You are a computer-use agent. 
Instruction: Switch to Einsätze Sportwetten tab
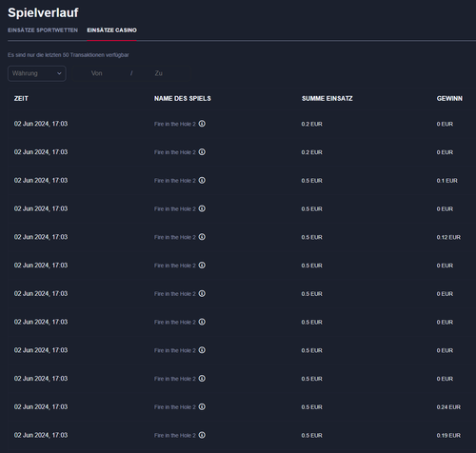[43, 30]
